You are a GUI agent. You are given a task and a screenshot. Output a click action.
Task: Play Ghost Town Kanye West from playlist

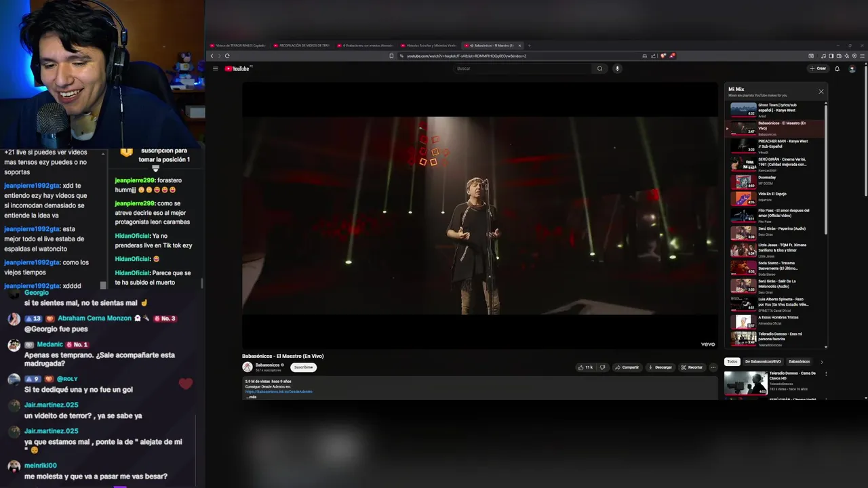tap(776, 110)
